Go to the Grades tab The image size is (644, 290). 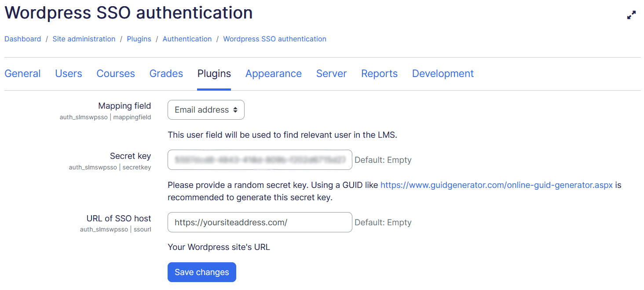166,73
